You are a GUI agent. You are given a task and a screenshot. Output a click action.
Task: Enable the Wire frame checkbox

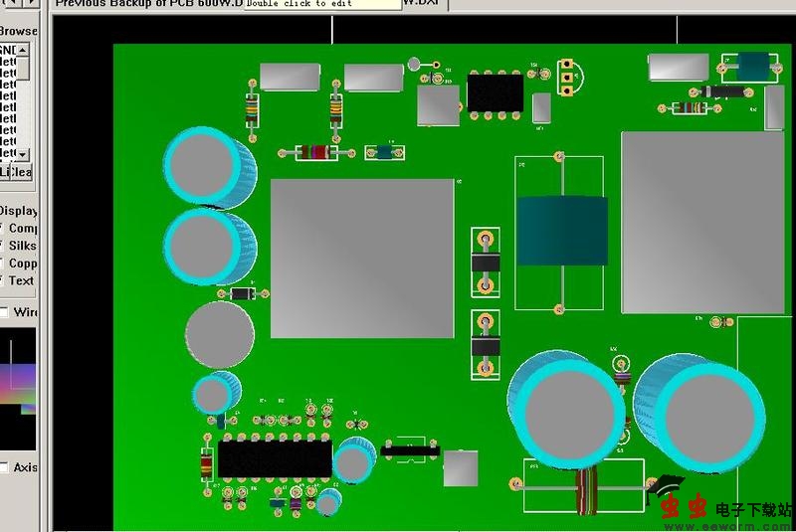click(x=4, y=312)
